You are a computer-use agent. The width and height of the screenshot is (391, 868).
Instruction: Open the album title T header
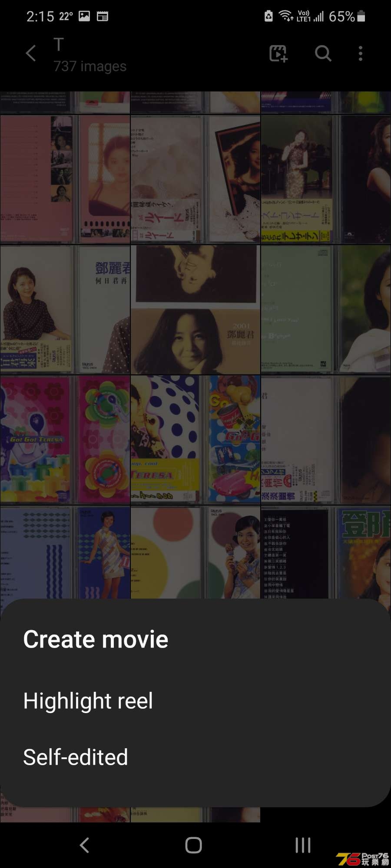(59, 44)
